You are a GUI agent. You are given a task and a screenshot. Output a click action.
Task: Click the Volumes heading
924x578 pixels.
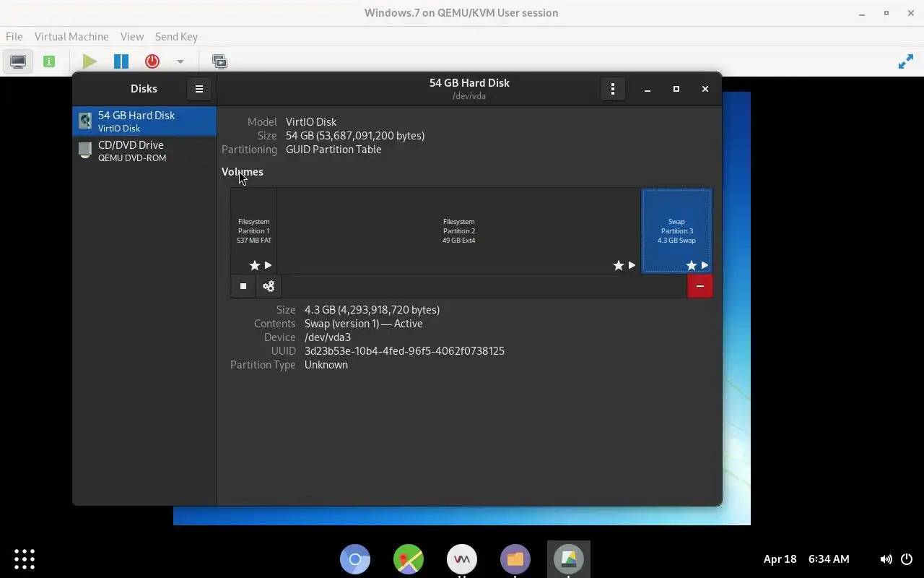tap(243, 172)
